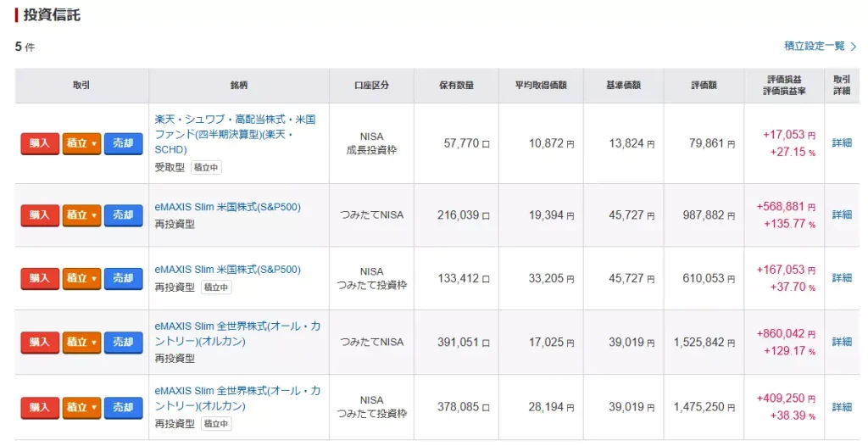Click the 取引 column header
Viewport: 868px width, 446px height.
81,86
